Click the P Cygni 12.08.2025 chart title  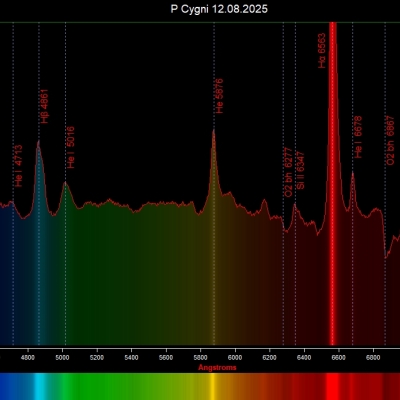[x=219, y=9]
